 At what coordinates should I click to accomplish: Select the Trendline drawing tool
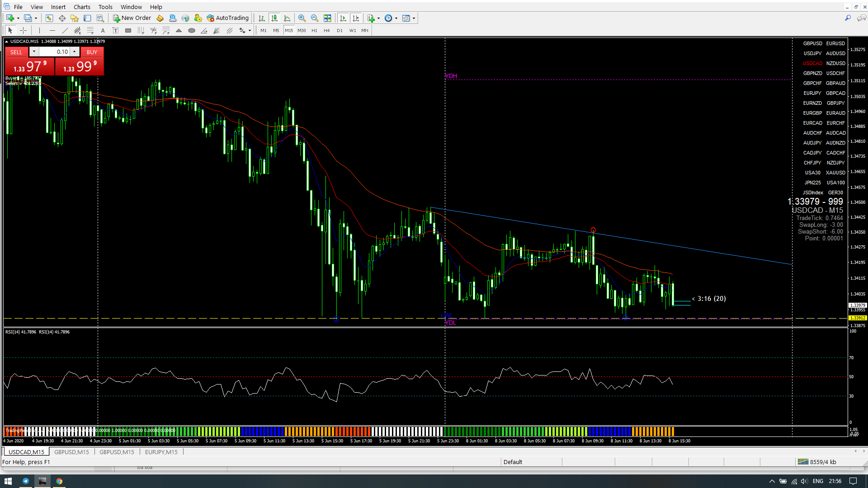click(65, 30)
